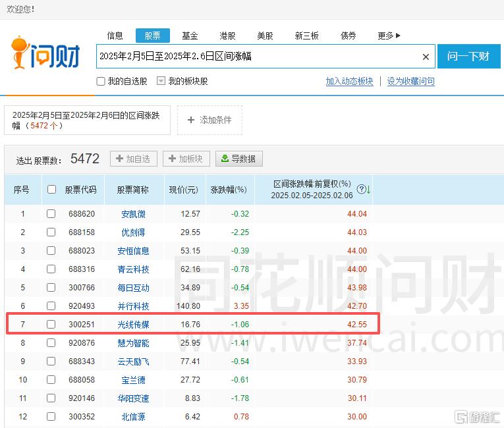
Task: Open stock link 优刻得
Action: click(133, 232)
